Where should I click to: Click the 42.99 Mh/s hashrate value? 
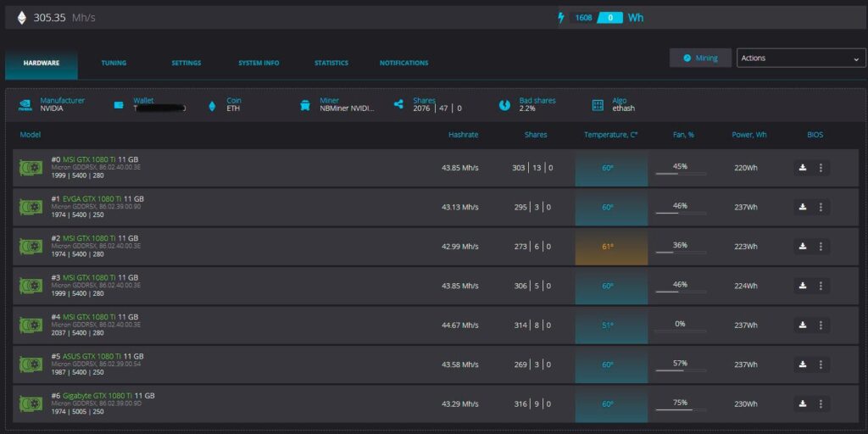point(460,247)
